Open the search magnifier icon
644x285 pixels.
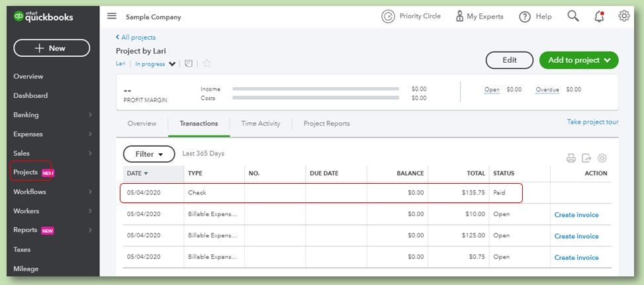[x=573, y=17]
